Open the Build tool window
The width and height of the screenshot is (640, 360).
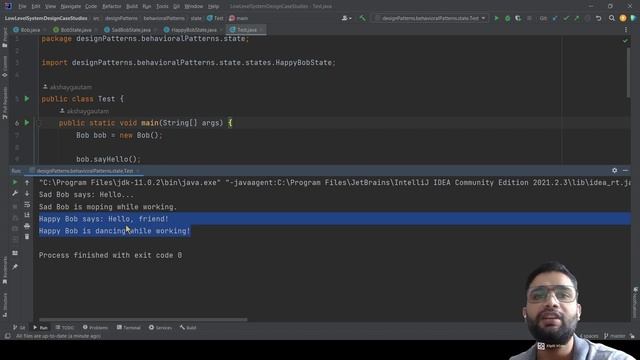188,327
